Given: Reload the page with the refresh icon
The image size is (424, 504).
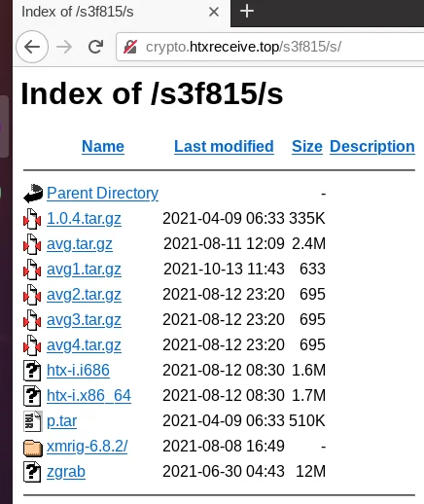Looking at the screenshot, I should point(96,47).
